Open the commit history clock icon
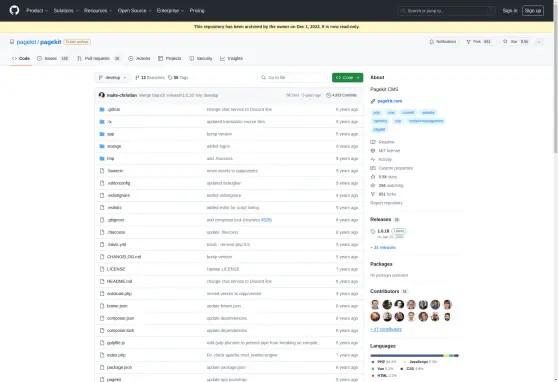558x382 pixels. point(328,95)
